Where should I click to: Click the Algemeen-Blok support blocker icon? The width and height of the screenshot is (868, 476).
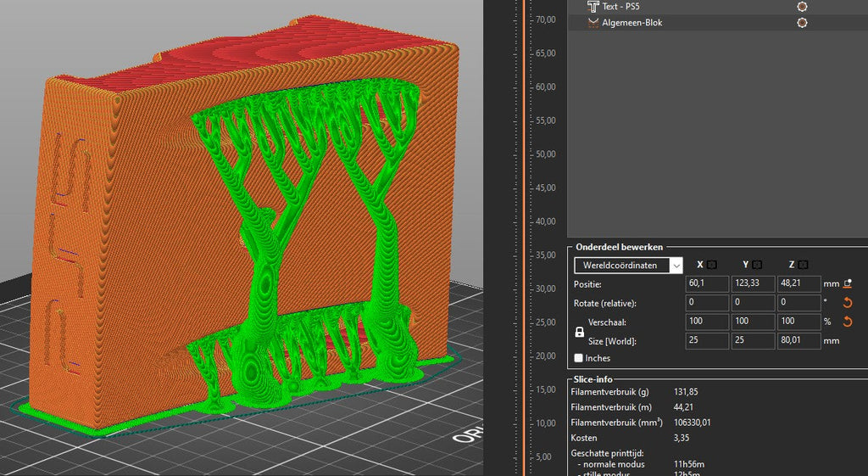point(593,23)
